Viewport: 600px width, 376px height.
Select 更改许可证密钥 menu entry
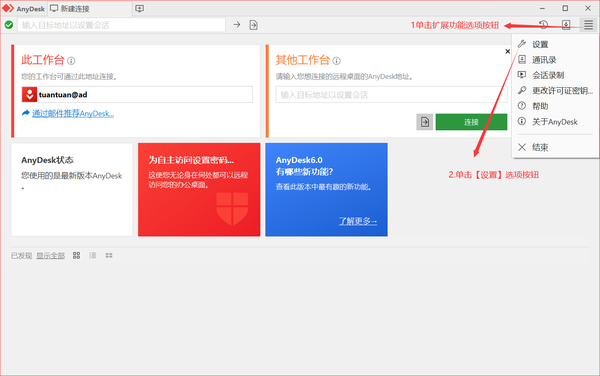(556, 91)
